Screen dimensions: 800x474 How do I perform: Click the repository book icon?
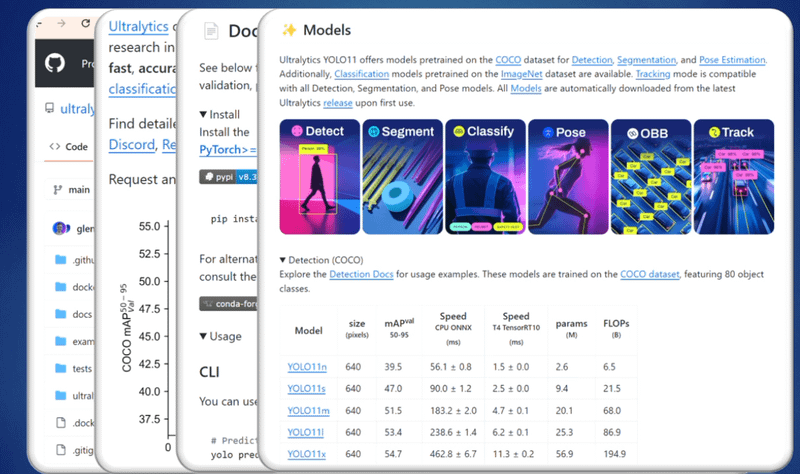click(x=49, y=108)
